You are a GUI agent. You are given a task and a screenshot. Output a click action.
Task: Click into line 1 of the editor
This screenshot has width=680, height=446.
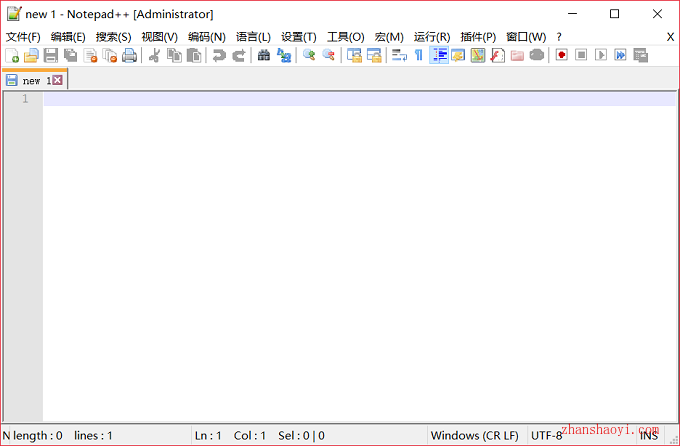click(x=359, y=99)
